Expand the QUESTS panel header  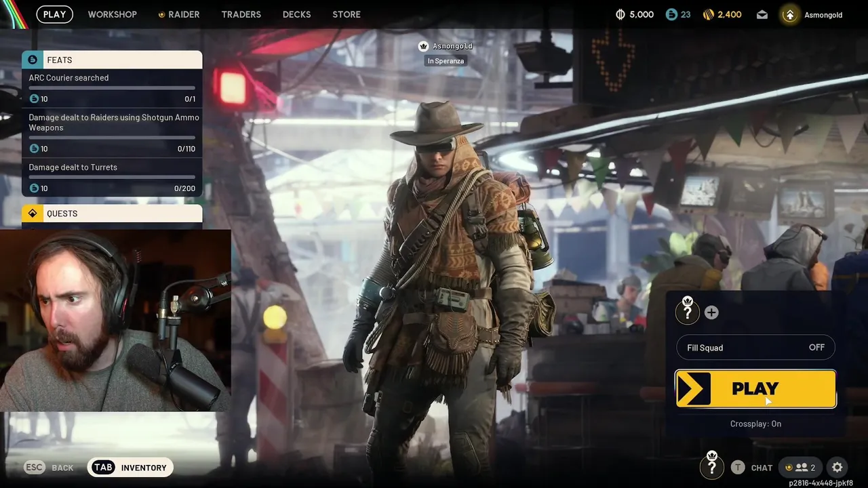pyautogui.click(x=112, y=213)
